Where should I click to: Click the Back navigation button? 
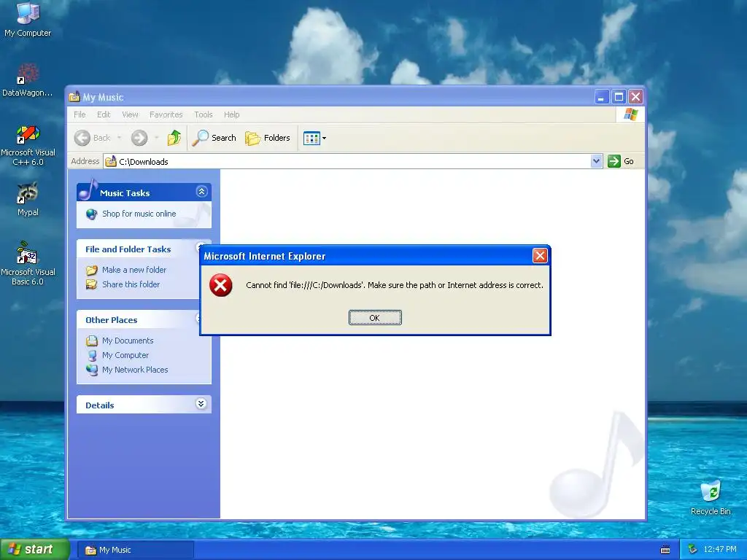click(93, 138)
